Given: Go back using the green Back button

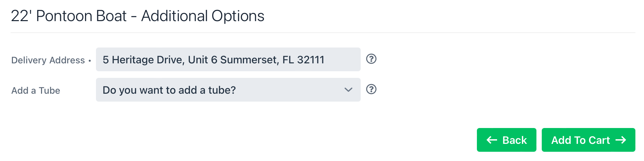Looking at the screenshot, I should point(507,140).
